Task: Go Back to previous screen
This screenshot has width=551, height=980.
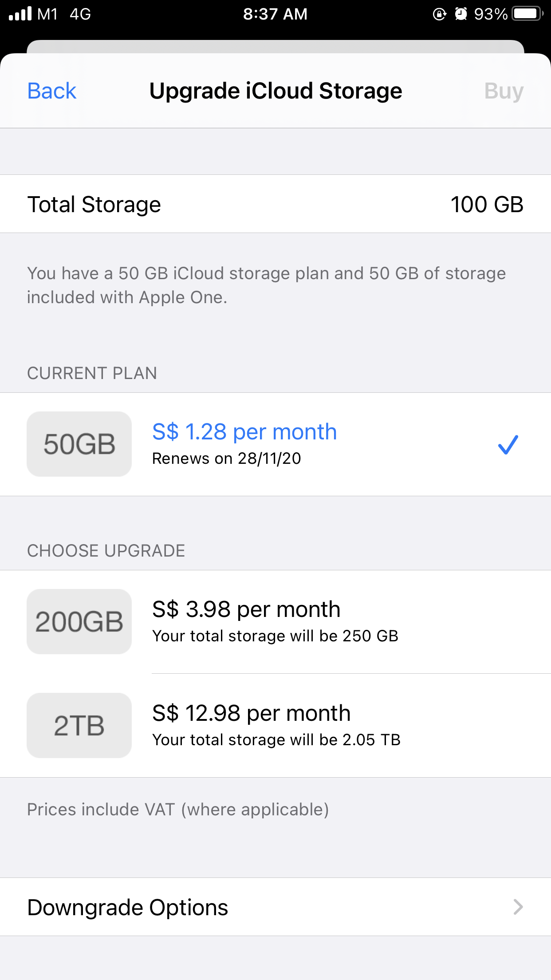Action: tap(52, 91)
